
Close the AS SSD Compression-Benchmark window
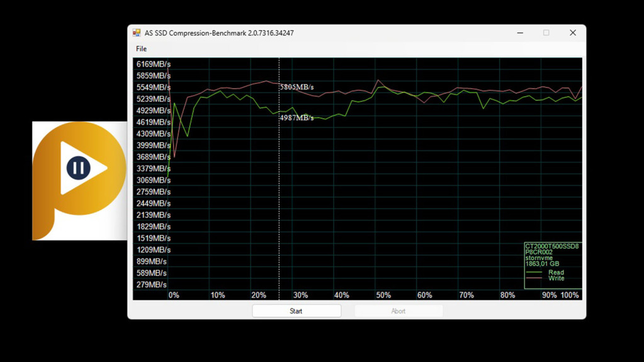[572, 33]
